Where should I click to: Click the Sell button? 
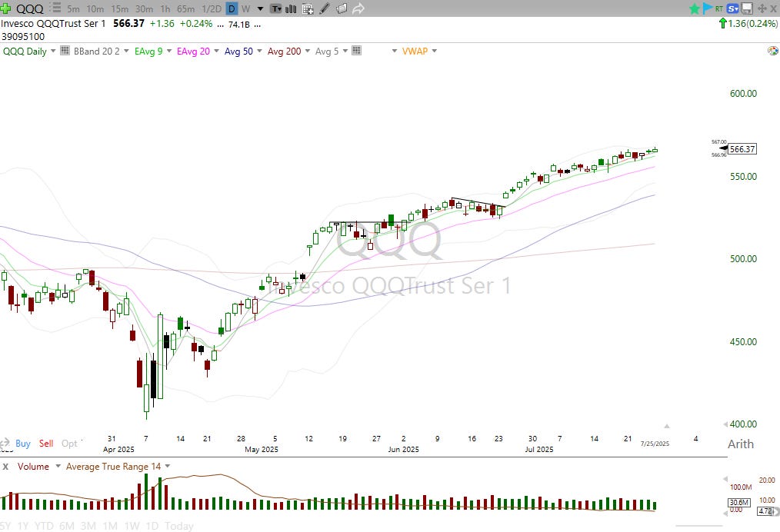coord(46,443)
